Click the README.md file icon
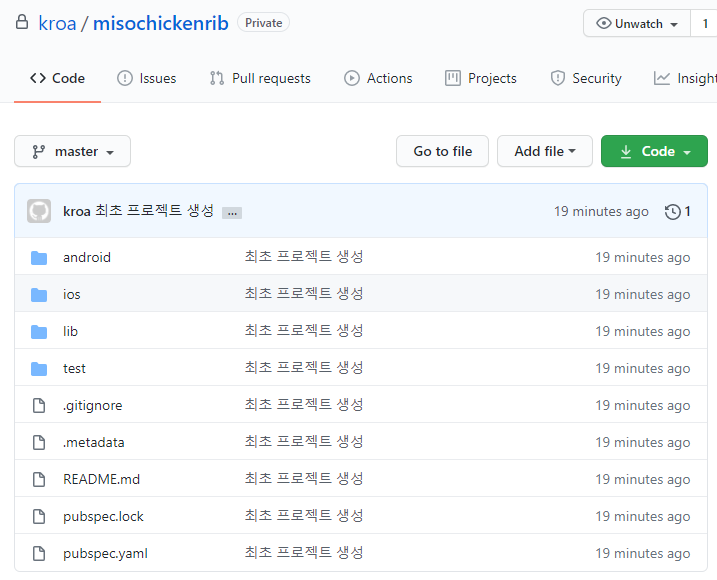 39,479
